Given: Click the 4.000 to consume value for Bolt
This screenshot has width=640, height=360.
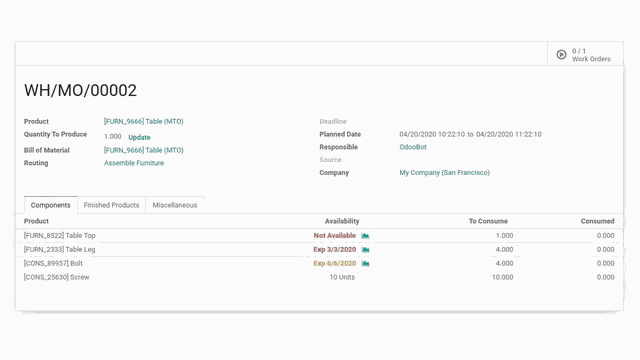Looking at the screenshot, I should [504, 263].
